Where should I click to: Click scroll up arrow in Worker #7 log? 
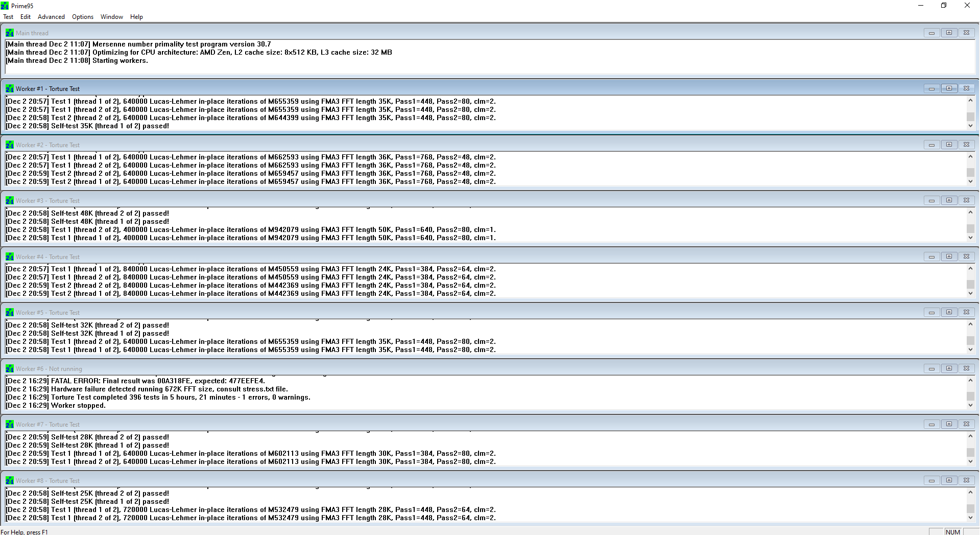(x=970, y=436)
